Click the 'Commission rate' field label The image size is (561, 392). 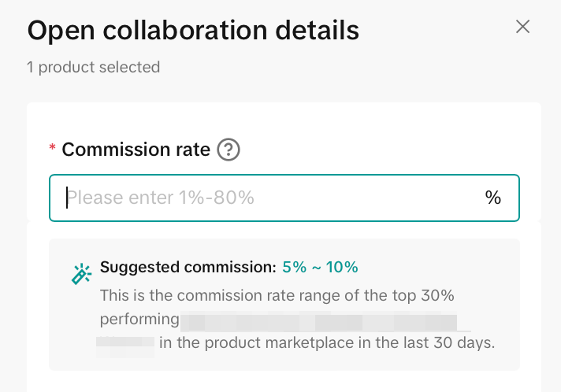coord(136,150)
